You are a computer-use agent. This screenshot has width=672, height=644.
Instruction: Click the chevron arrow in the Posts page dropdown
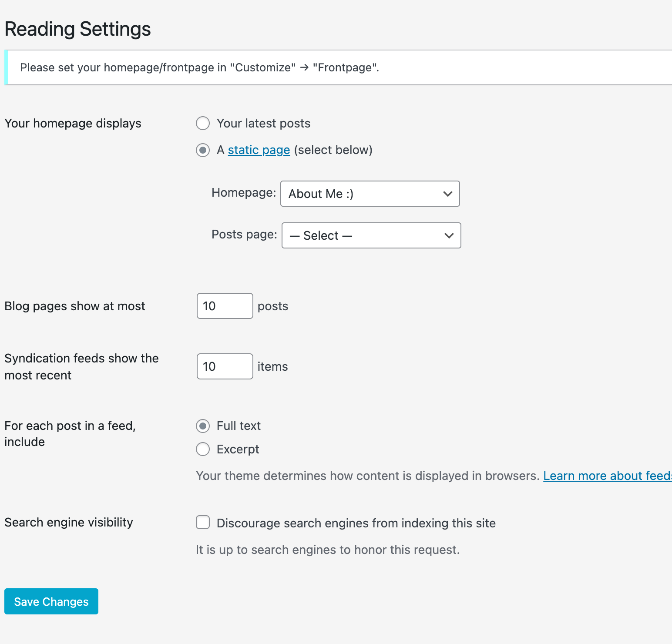[449, 236]
